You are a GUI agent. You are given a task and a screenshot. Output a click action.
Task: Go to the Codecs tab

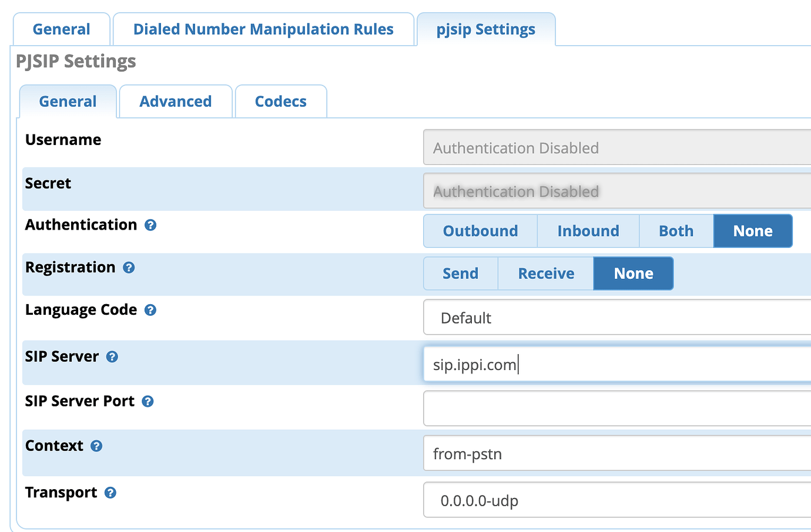click(x=280, y=102)
